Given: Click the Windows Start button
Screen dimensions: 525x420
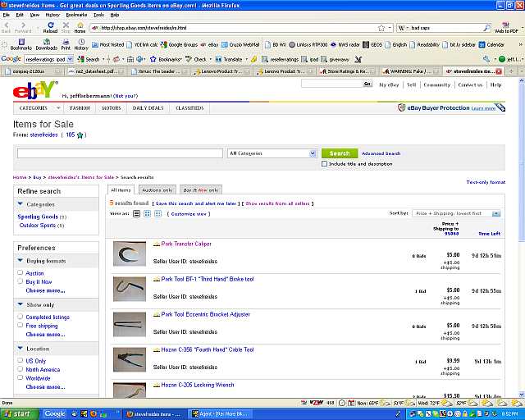Looking at the screenshot, I should 17,413.
